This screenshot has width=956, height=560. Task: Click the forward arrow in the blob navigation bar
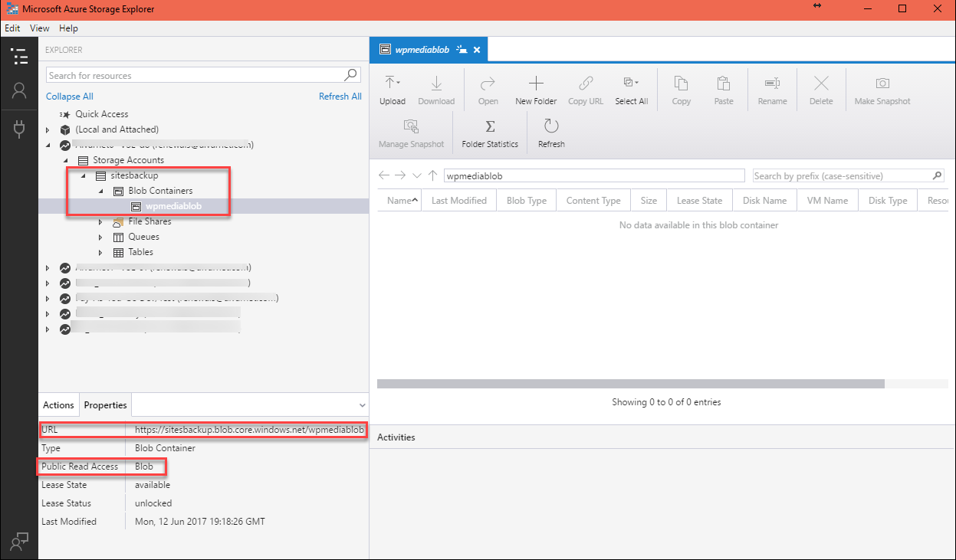point(400,175)
